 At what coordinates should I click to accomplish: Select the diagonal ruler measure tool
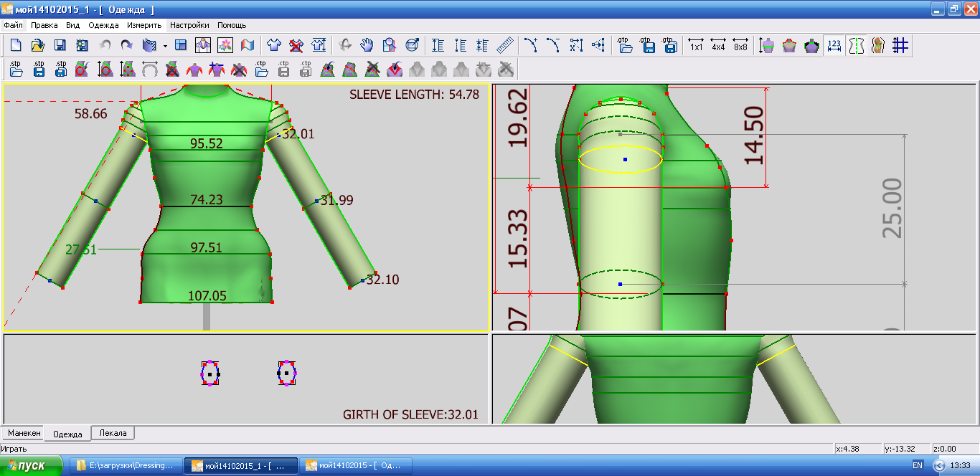coord(505,46)
